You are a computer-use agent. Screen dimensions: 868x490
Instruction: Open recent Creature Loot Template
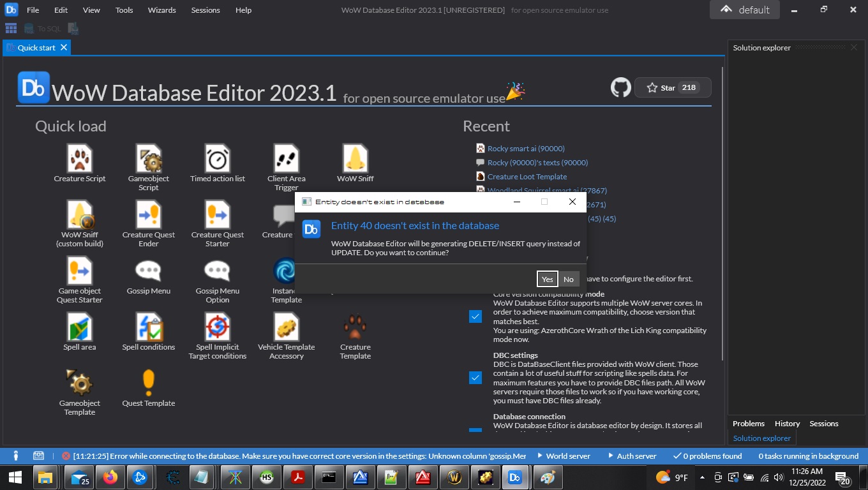[527, 177]
